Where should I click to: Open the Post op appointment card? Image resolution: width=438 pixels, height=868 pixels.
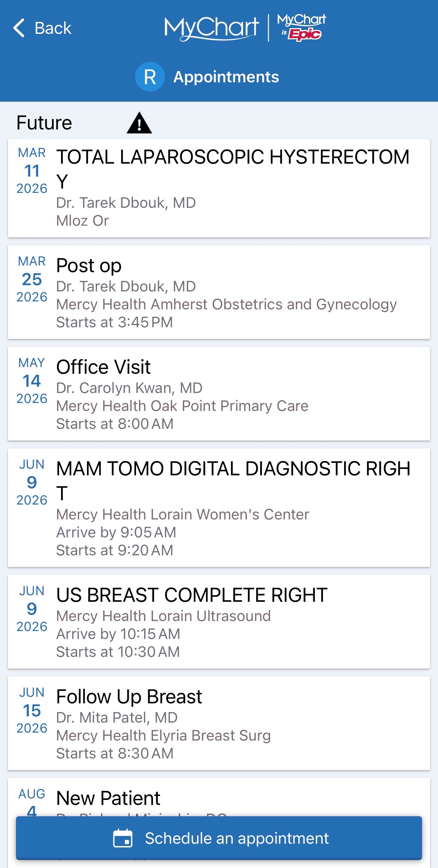tap(219, 292)
